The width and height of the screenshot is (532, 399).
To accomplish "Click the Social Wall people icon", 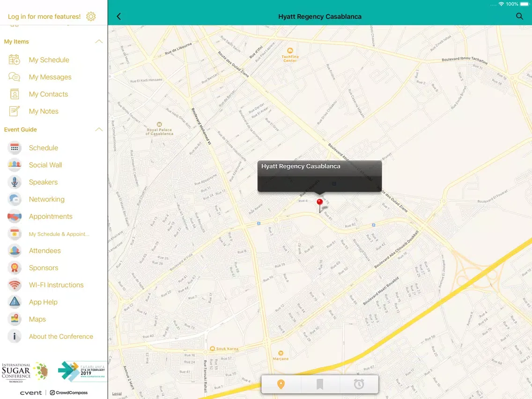I will [14, 165].
